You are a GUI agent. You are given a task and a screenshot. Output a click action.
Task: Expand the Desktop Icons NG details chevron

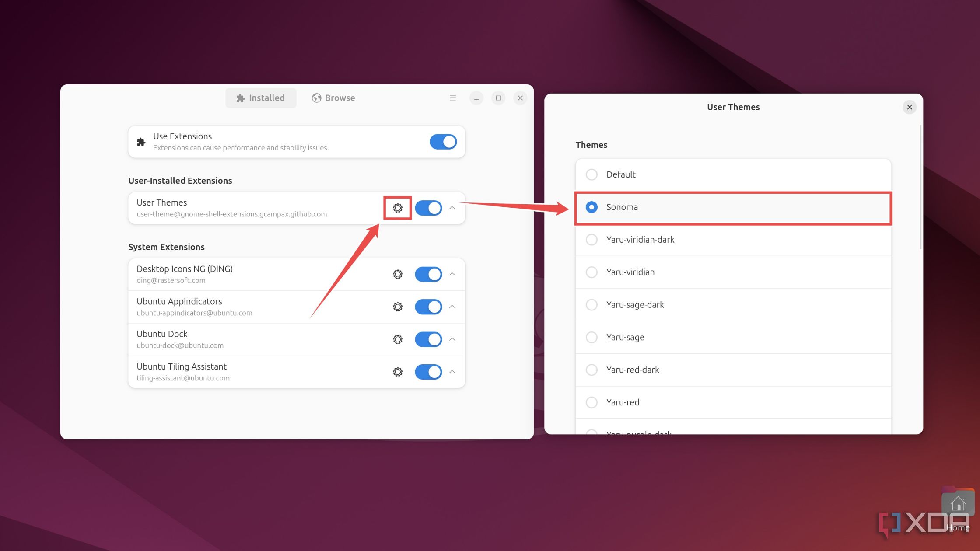click(x=453, y=274)
